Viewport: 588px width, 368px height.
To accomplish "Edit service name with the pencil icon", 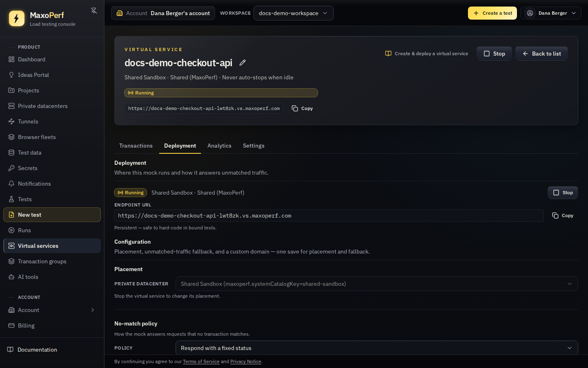I will click(x=243, y=63).
